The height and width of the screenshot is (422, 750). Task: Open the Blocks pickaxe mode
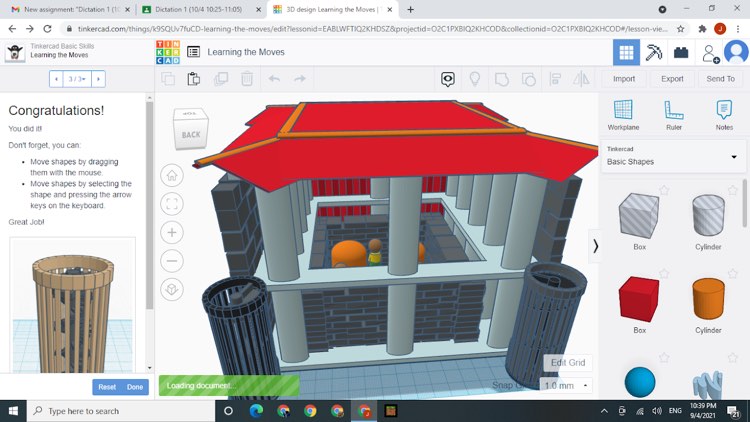coord(653,52)
